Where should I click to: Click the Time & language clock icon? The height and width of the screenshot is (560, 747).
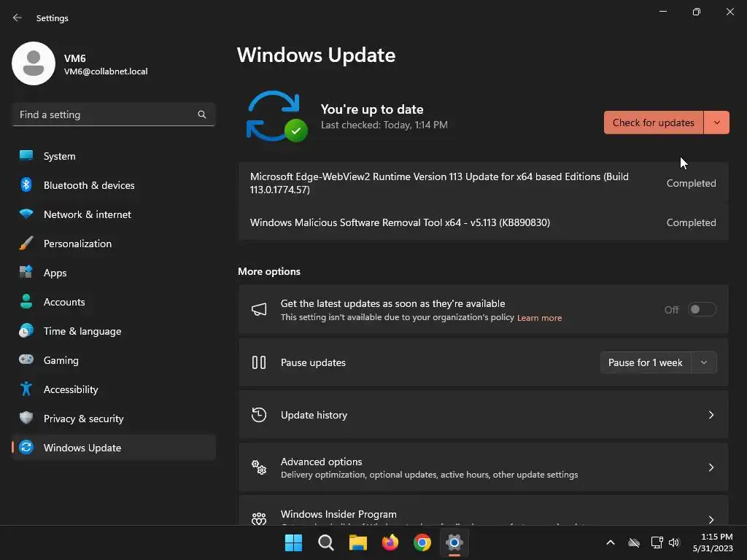(26, 330)
